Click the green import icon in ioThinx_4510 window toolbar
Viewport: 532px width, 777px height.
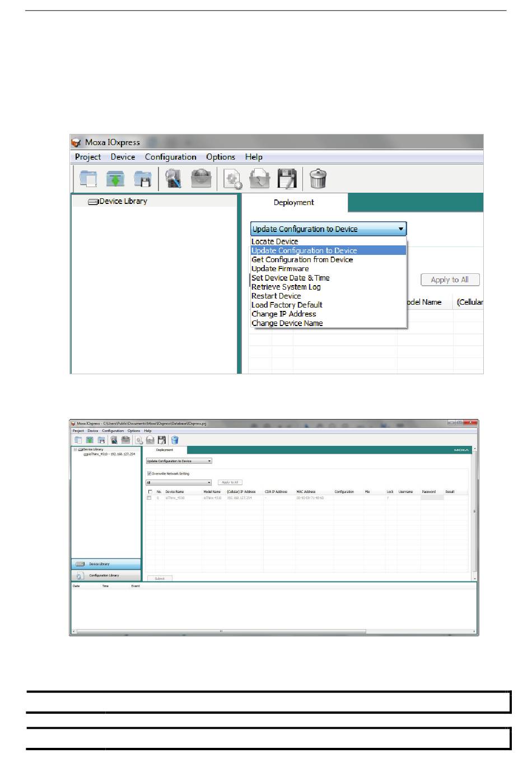(90, 440)
